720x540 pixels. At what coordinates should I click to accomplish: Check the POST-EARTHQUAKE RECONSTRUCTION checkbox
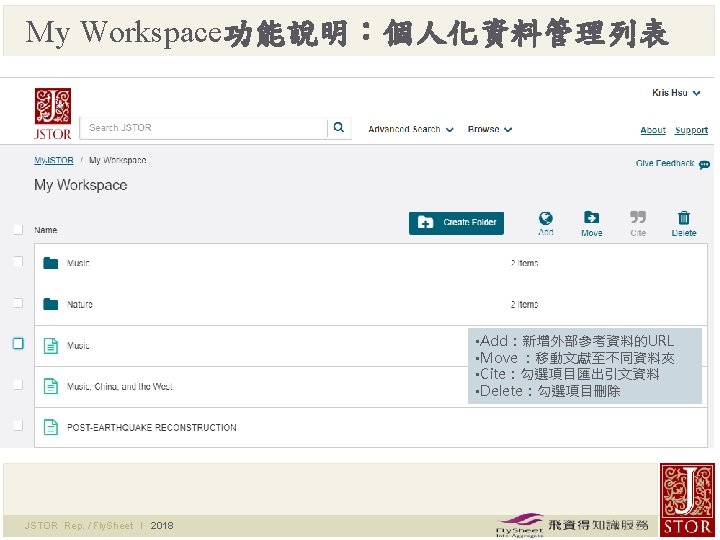click(18, 426)
